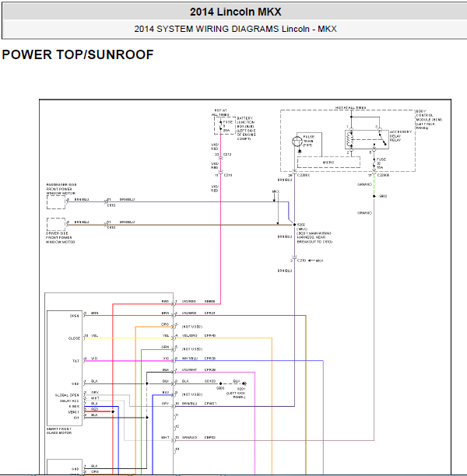
Task: Click the '(LEFT KICK PANEL)' ground location label
Action: pos(236,395)
